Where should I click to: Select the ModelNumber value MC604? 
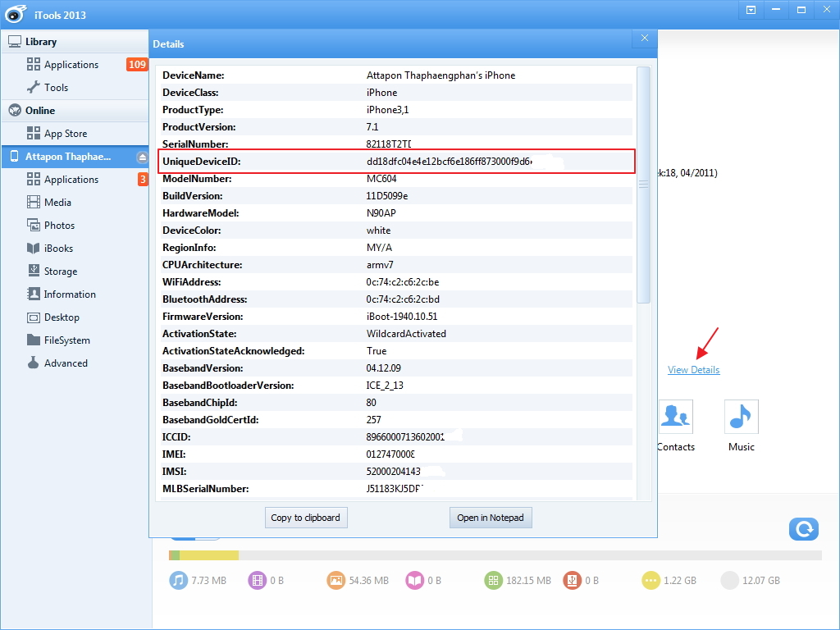tap(381, 178)
